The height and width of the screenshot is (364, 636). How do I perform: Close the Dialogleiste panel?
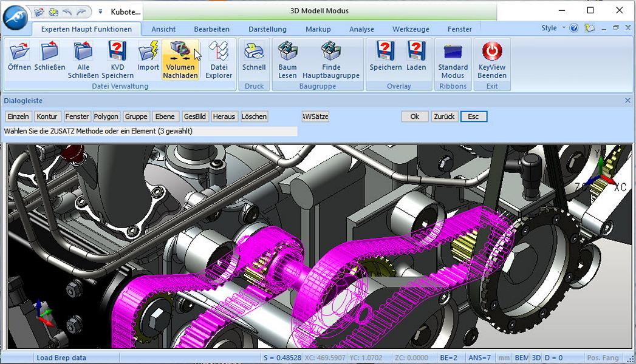[627, 101]
